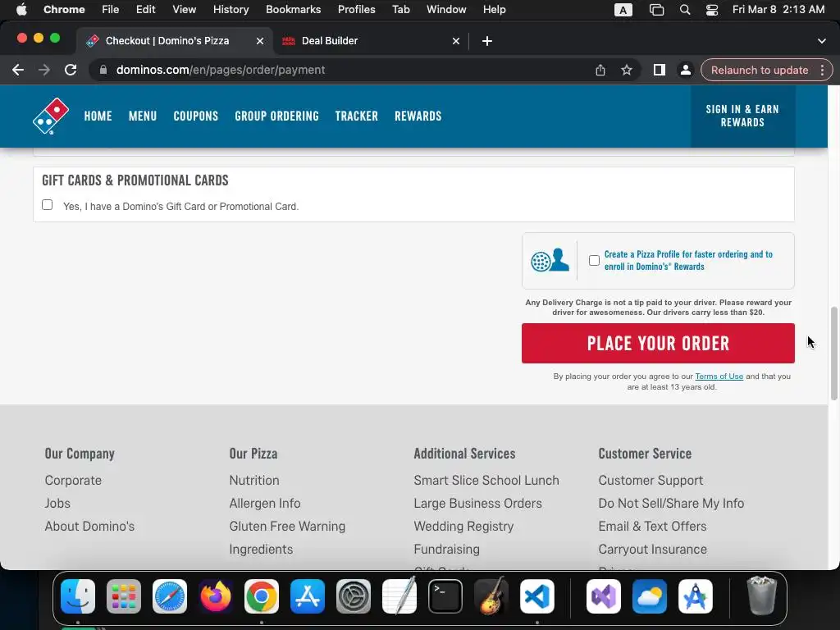Open the Bookmarks menu

(x=293, y=10)
